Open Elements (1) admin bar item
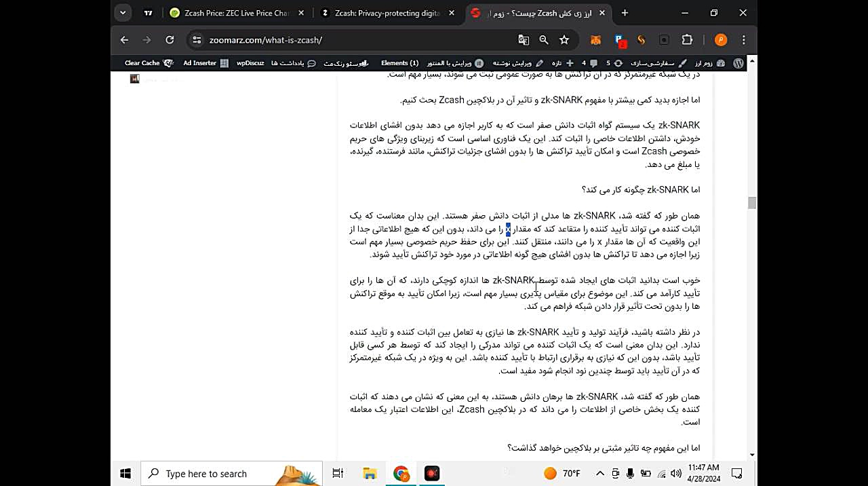Viewport: 868px width, 486px height. [400, 63]
